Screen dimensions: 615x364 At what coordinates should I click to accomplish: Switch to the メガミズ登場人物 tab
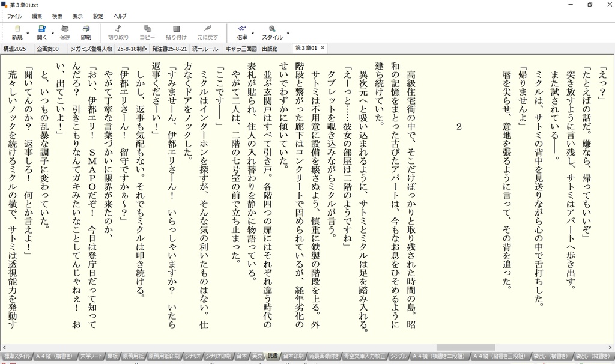coord(91,49)
